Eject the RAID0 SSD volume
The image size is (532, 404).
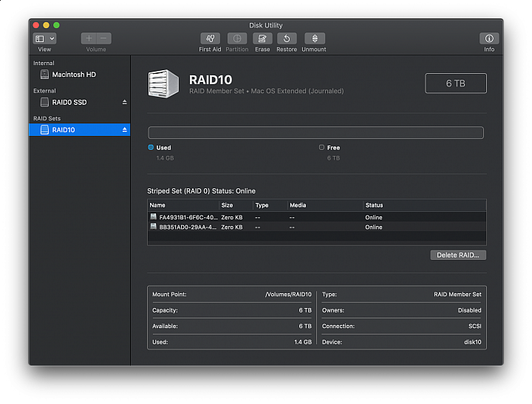125,102
